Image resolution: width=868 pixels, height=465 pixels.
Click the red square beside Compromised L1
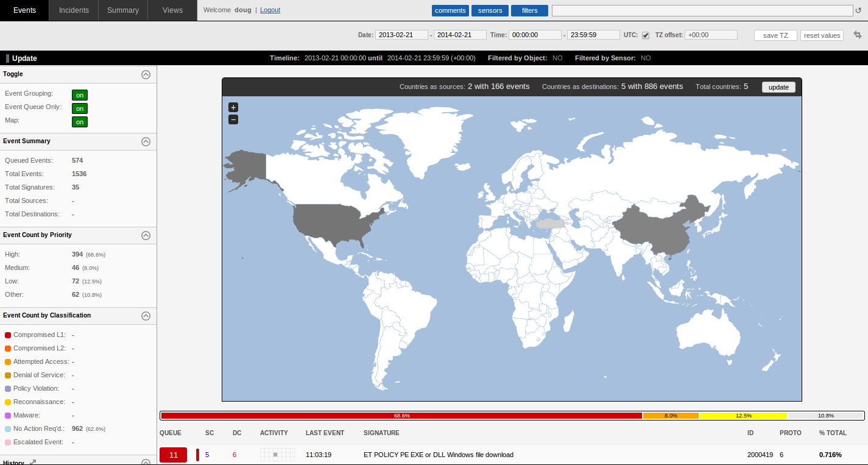(x=7, y=335)
